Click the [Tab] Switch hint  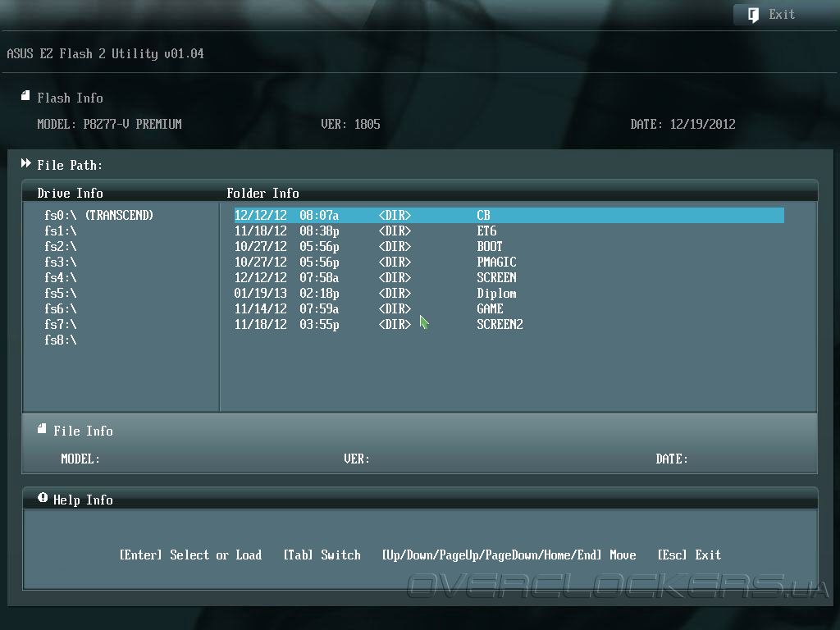pyautogui.click(x=322, y=555)
